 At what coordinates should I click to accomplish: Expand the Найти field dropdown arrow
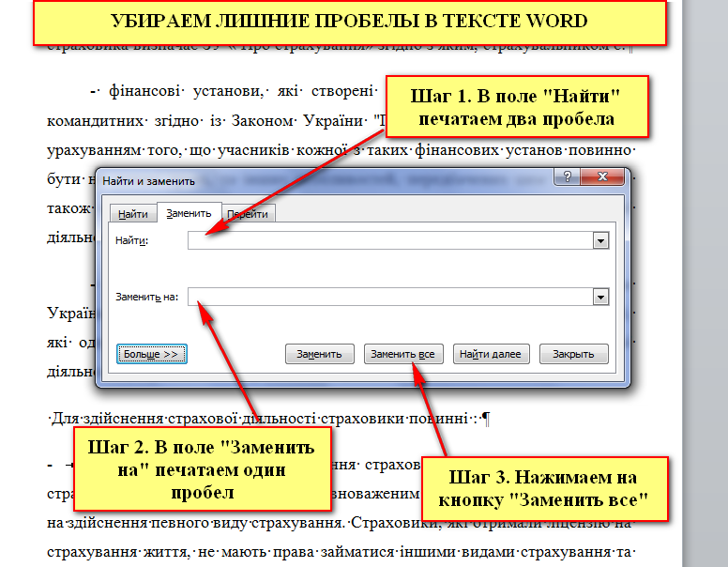(x=600, y=240)
